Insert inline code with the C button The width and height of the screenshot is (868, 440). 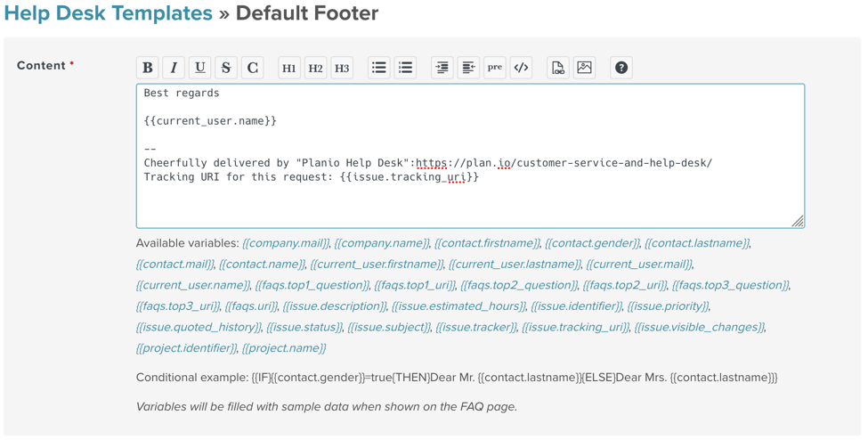pyautogui.click(x=253, y=68)
